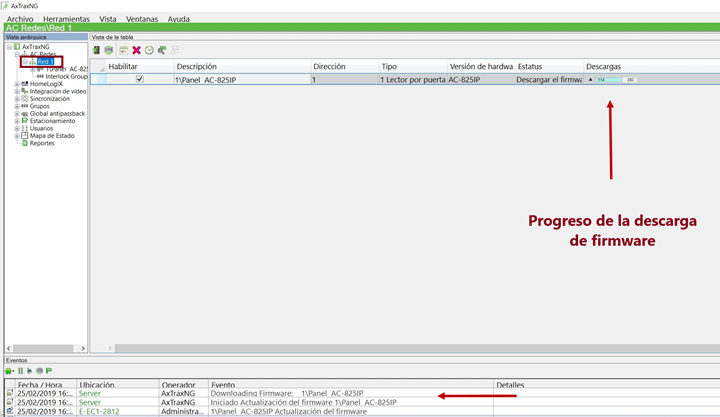
Task: Open the Ventanas menu
Action: (x=142, y=19)
